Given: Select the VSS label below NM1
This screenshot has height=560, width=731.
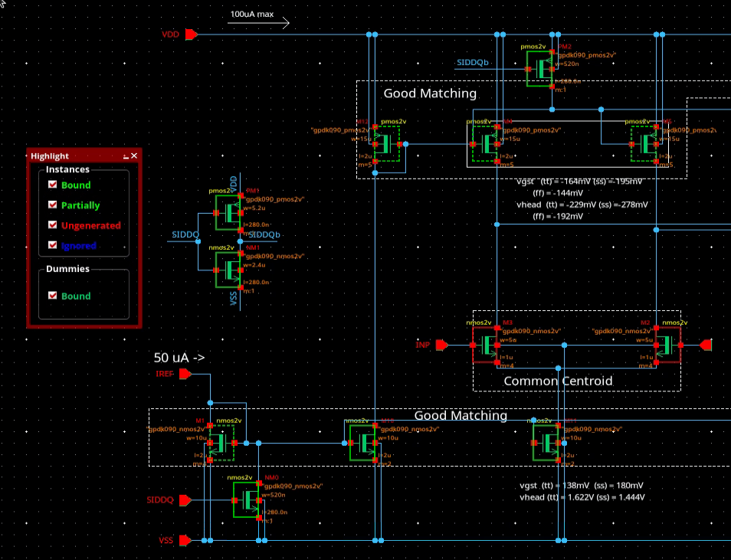Looking at the screenshot, I should point(234,299).
